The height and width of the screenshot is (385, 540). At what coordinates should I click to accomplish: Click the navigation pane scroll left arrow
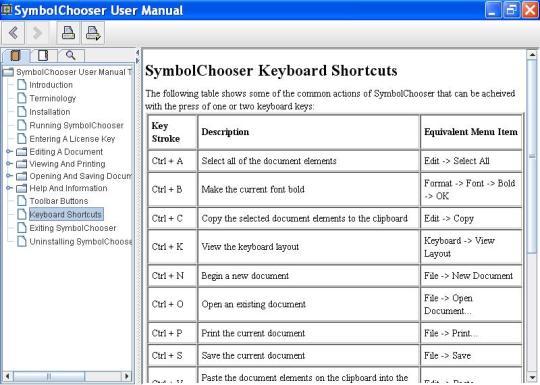click(7, 376)
